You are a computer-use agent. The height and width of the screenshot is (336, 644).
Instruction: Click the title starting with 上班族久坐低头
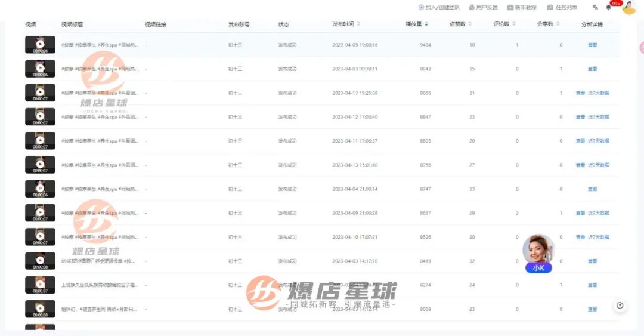pos(100,285)
